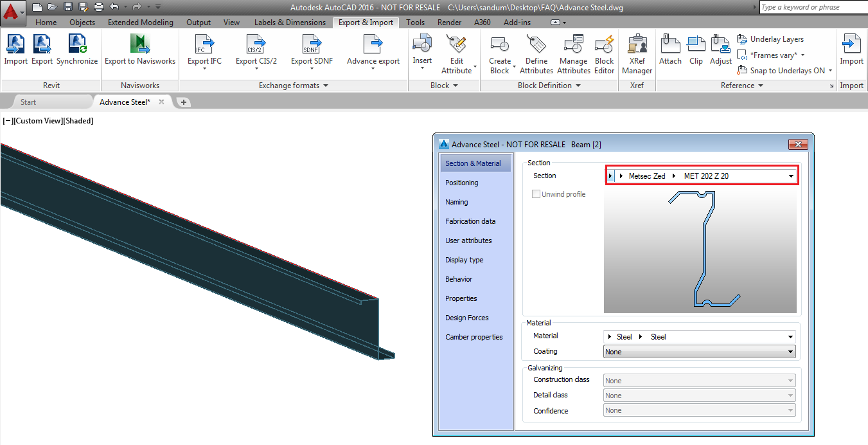Click the Undo arrow in quick access toolbar
868x445 pixels.
coord(114,7)
